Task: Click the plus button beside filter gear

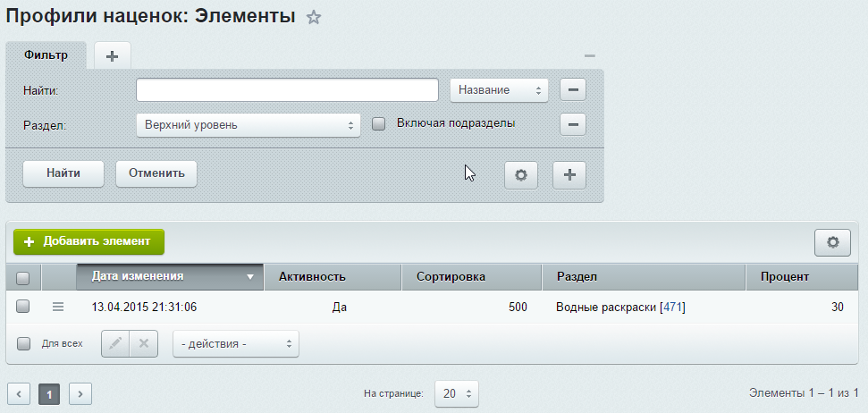Action: pyautogui.click(x=569, y=176)
